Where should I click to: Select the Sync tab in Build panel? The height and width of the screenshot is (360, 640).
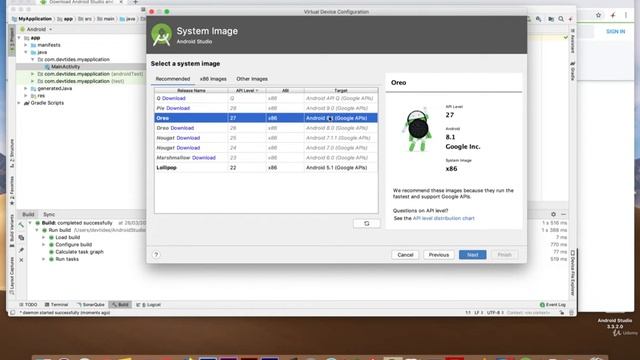[49, 214]
